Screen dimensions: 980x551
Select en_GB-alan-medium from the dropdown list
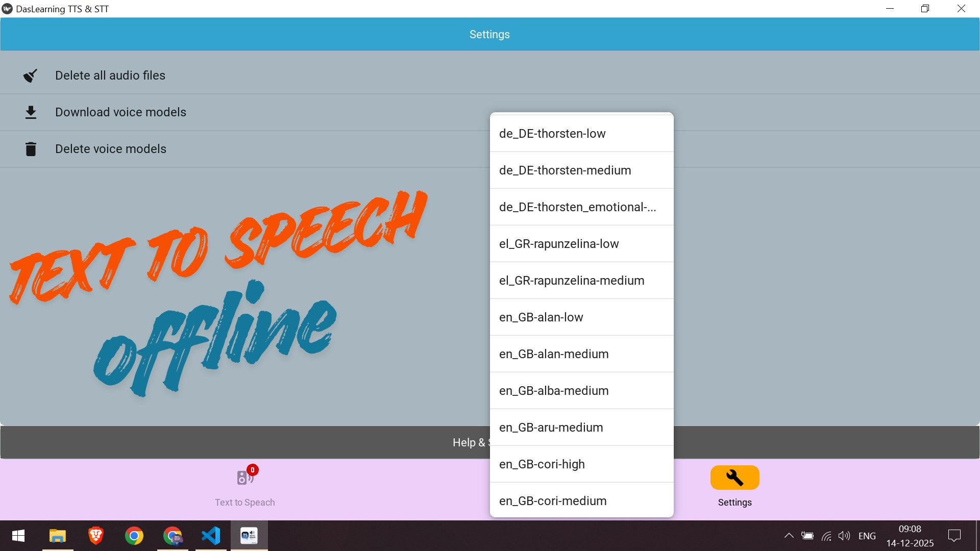[581, 354]
